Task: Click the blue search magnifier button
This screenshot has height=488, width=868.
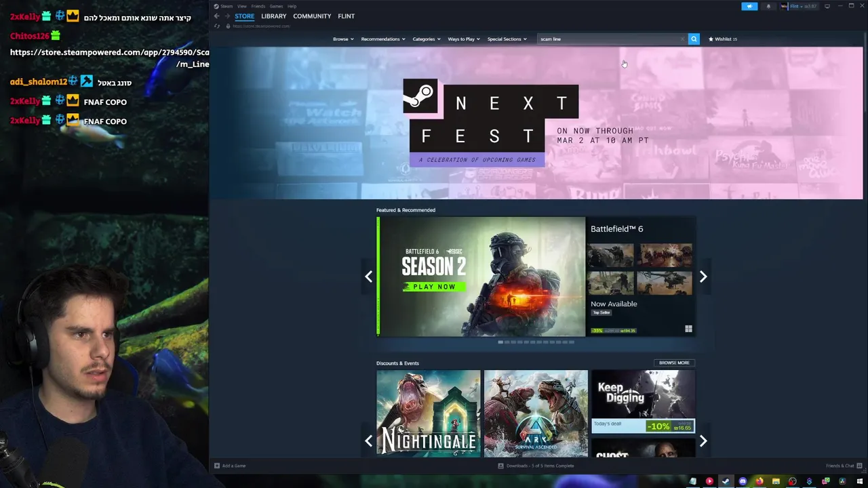Action: [x=694, y=39]
